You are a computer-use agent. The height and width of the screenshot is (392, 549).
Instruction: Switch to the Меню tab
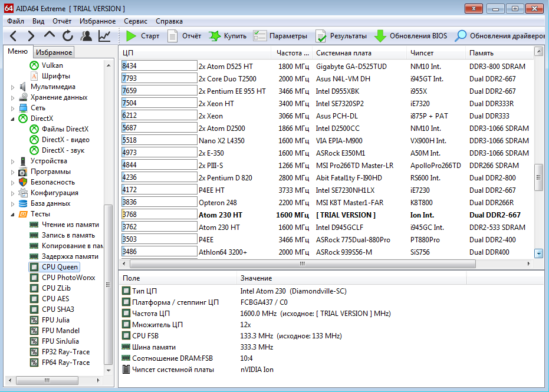(18, 51)
